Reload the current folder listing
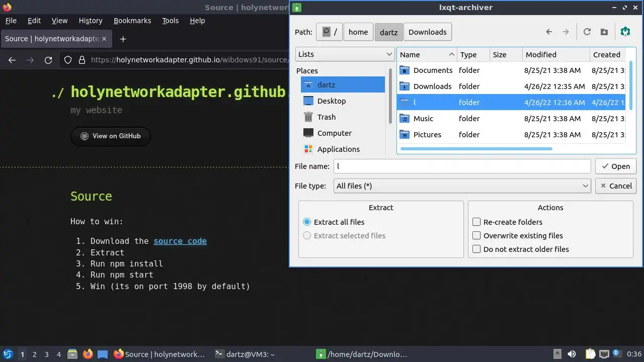This screenshot has height=362, width=644. [x=587, y=32]
